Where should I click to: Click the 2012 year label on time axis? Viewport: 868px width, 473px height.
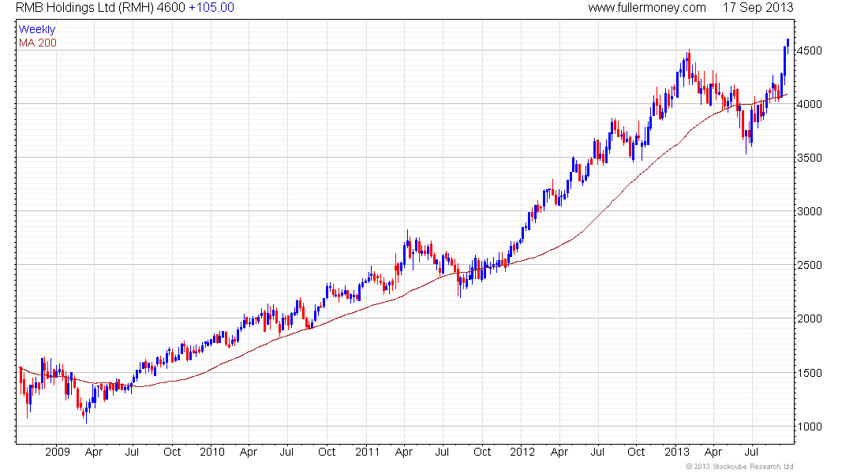tap(522, 452)
